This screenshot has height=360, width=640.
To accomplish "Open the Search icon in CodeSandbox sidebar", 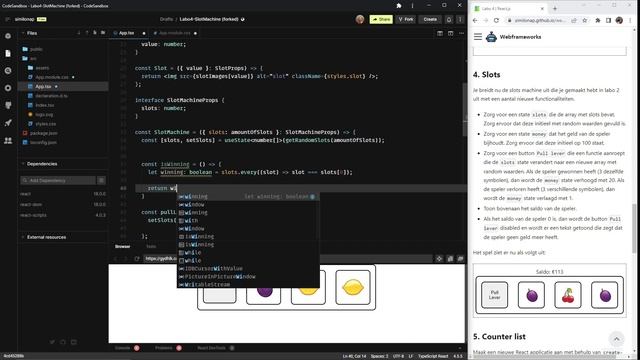I will (8, 71).
